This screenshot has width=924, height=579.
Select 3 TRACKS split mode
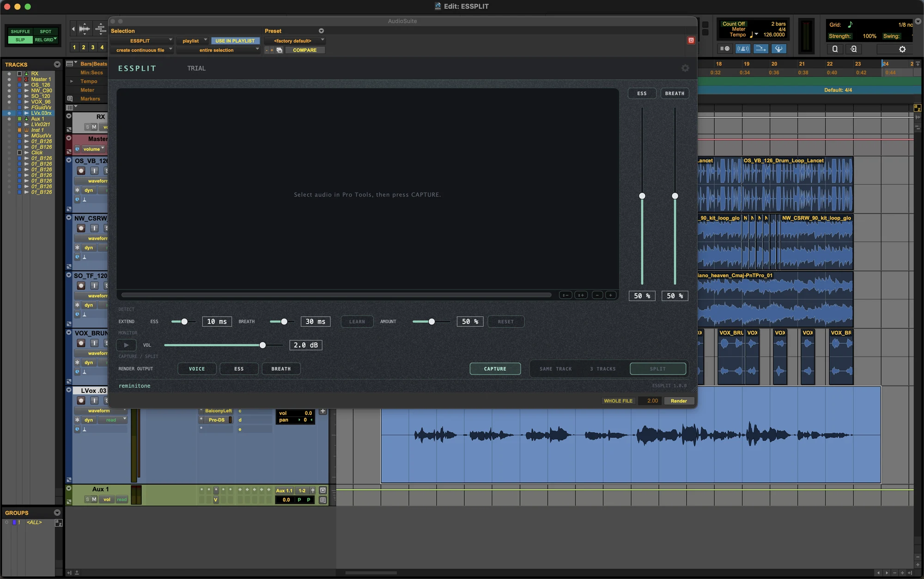(x=603, y=369)
